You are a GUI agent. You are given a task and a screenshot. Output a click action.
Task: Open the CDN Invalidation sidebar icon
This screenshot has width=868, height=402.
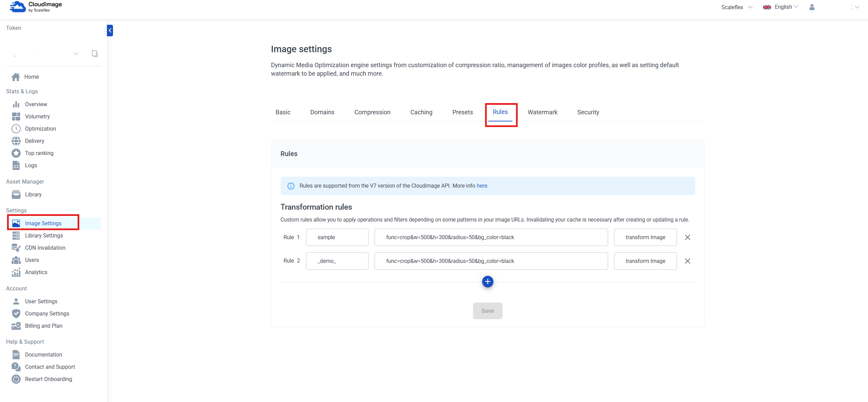point(16,248)
